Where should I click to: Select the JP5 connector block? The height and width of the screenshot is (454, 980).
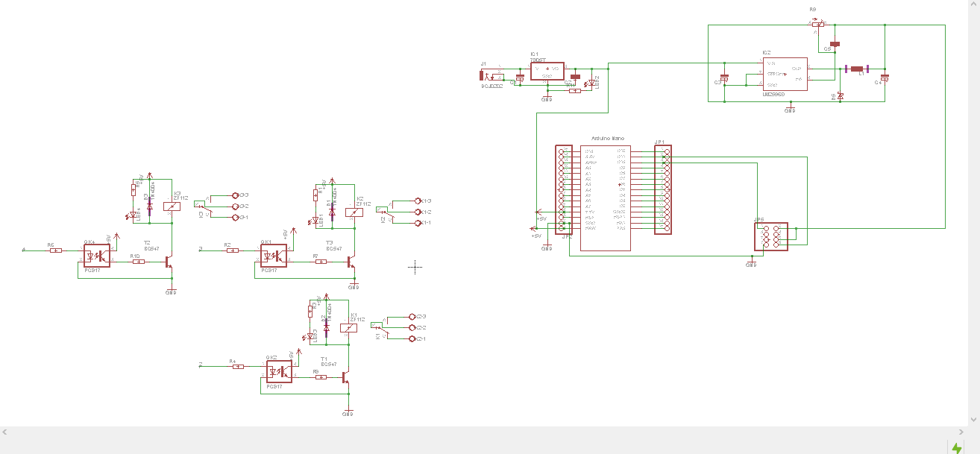coord(772,235)
